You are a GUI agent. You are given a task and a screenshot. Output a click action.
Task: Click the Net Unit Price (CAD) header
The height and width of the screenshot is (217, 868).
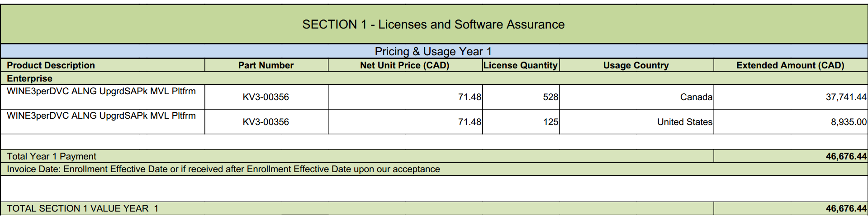pyautogui.click(x=404, y=65)
